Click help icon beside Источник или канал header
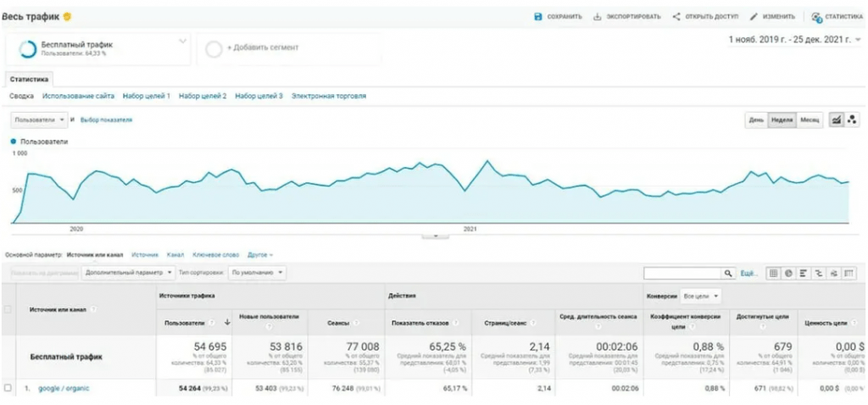This screenshot has width=868, height=405. click(93, 309)
